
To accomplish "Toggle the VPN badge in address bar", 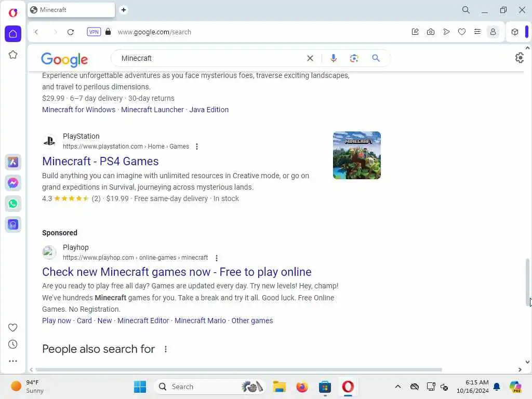I will 94,32.
